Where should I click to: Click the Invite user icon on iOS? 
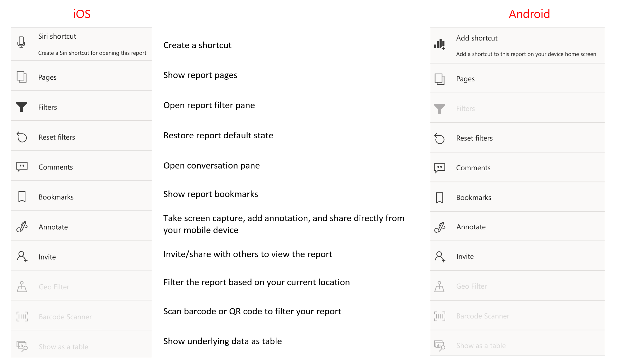pos(23,256)
